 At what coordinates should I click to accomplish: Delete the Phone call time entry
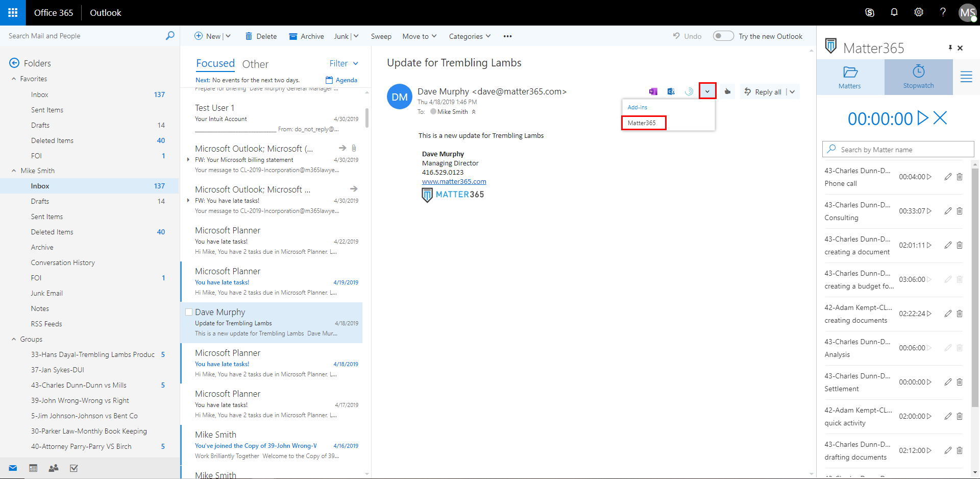(960, 177)
